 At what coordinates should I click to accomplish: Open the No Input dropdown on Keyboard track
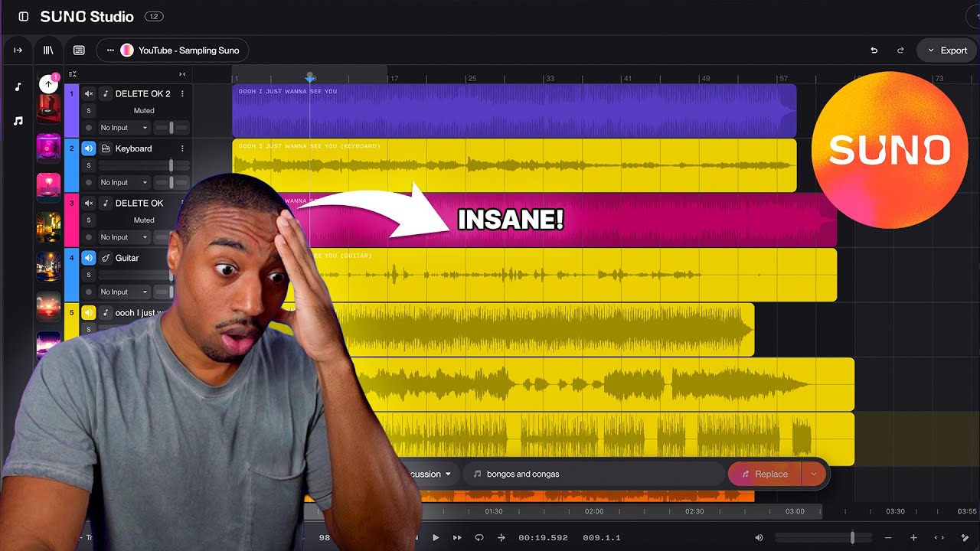pos(123,182)
